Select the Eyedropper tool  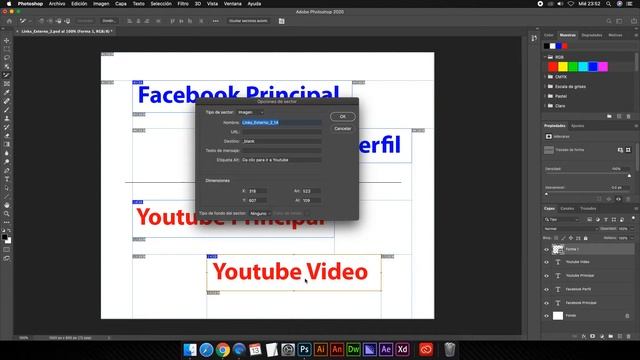point(7,92)
